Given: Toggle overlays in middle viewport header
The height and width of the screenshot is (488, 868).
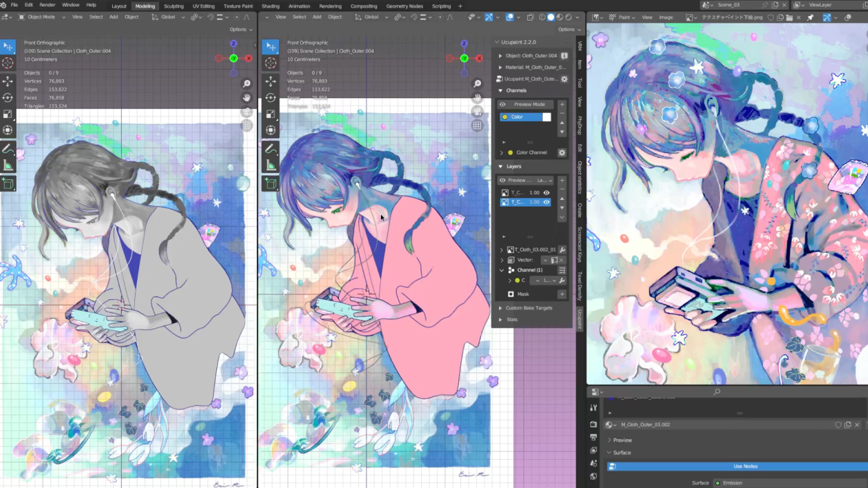Looking at the screenshot, I should pyautogui.click(x=509, y=17).
